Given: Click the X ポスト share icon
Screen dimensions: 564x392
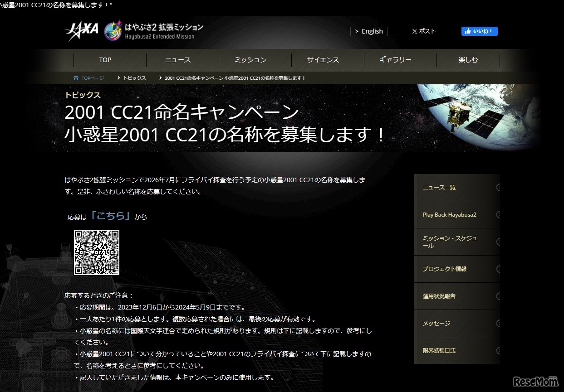Looking at the screenshot, I should pos(414,31).
